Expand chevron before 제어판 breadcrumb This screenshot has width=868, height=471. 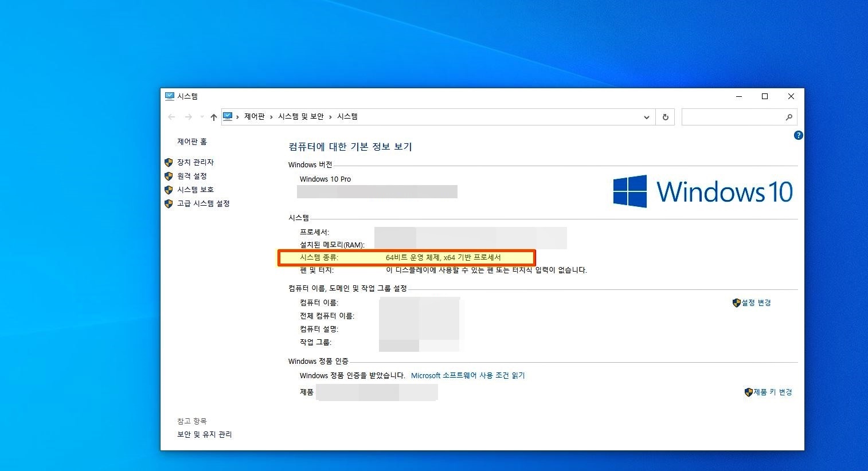(x=237, y=117)
